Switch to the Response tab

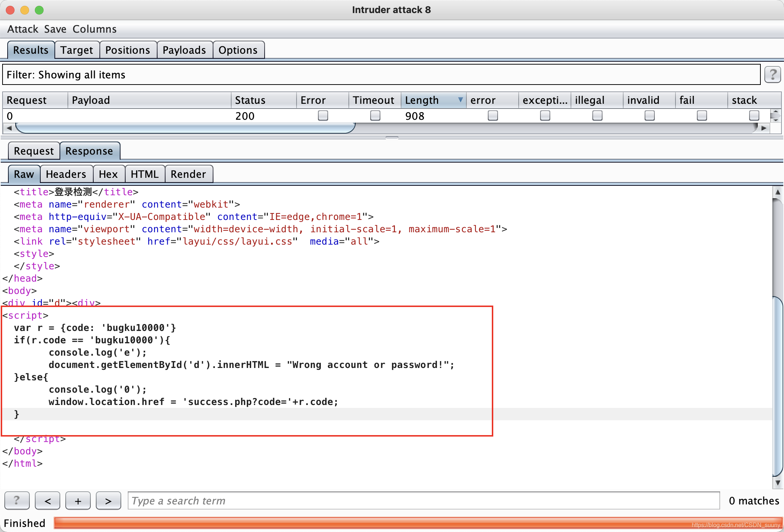tap(90, 151)
